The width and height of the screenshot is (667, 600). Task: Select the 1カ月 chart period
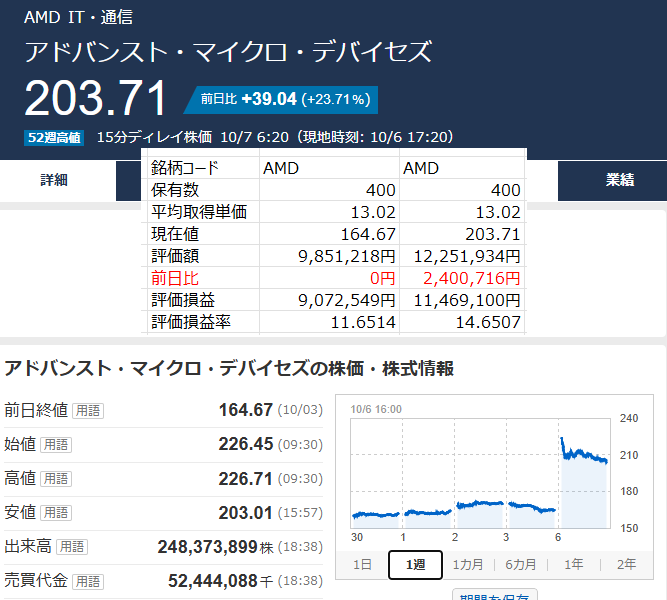click(x=468, y=564)
